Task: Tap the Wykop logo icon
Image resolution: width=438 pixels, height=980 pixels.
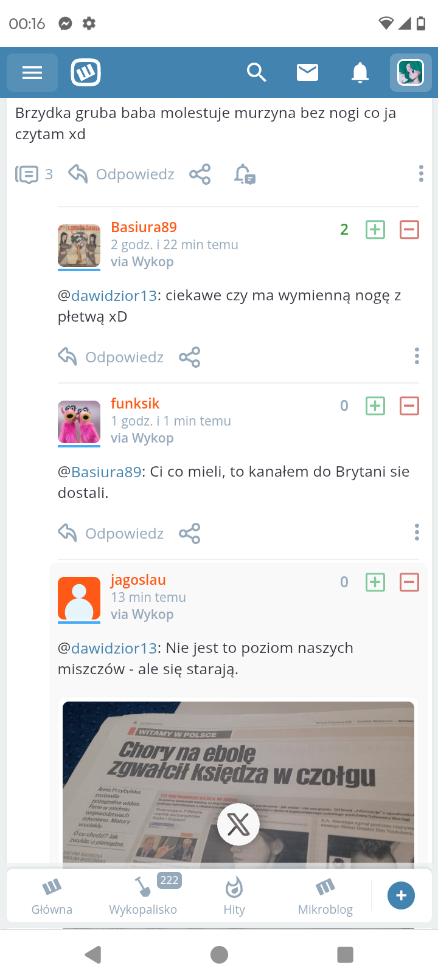Action: coord(86,73)
